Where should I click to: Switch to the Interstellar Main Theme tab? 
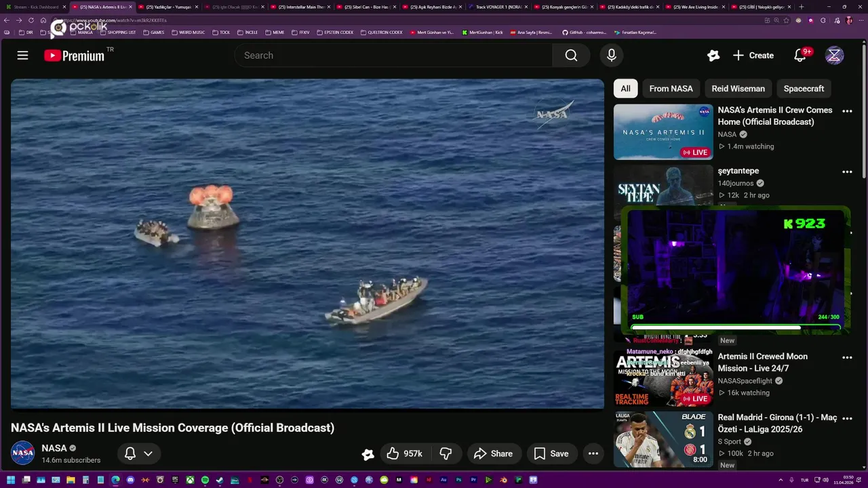301,7
